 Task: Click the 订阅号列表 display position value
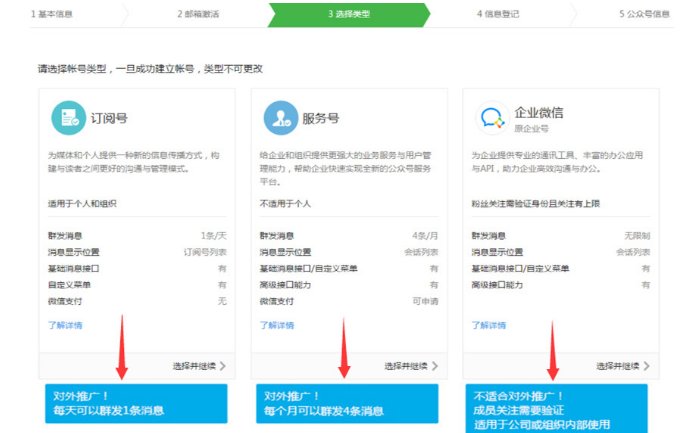pos(205,252)
